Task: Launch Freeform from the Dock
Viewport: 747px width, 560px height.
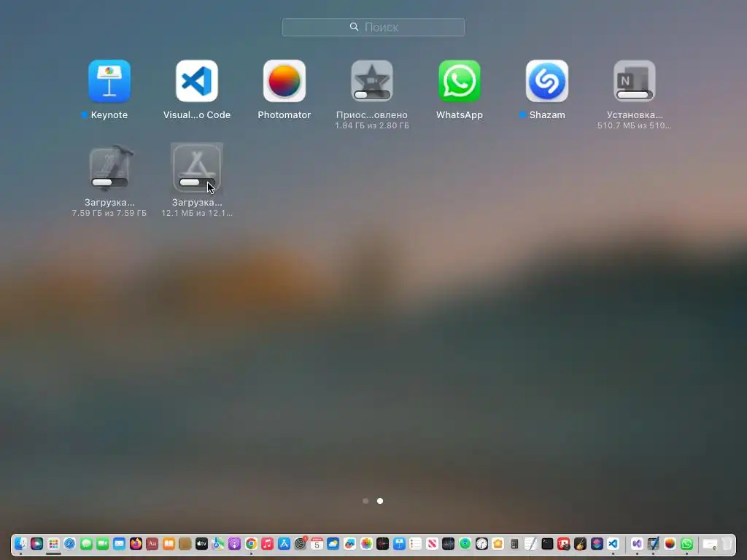Action: (349, 544)
